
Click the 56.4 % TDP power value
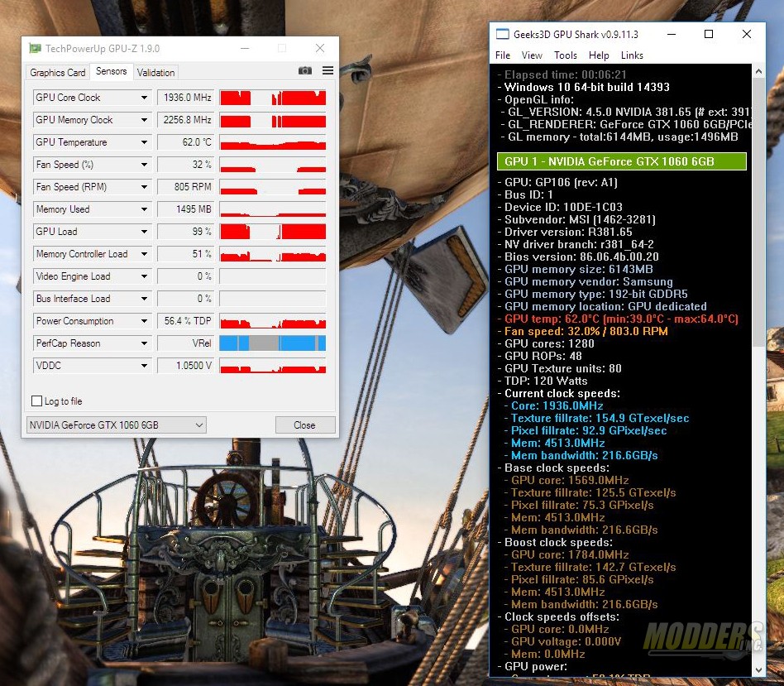point(185,321)
